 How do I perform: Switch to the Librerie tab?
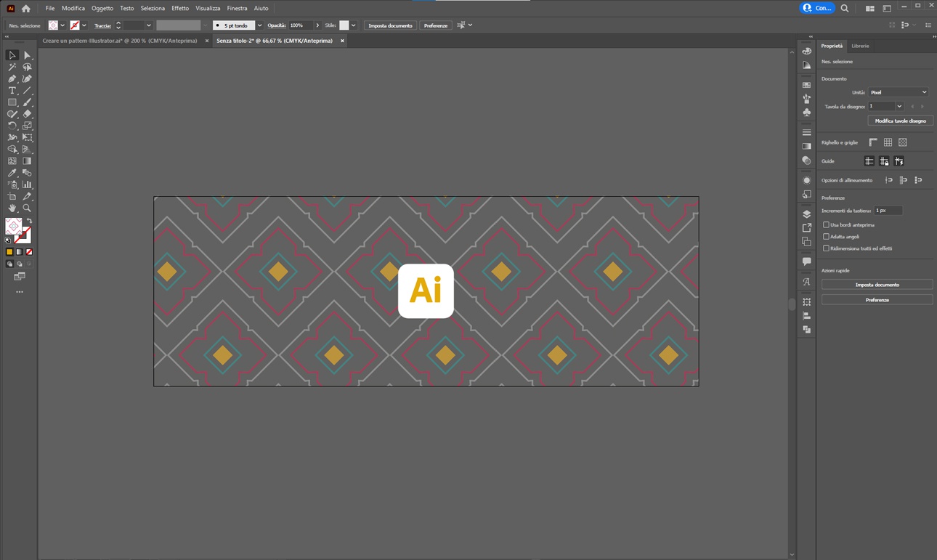click(x=860, y=45)
